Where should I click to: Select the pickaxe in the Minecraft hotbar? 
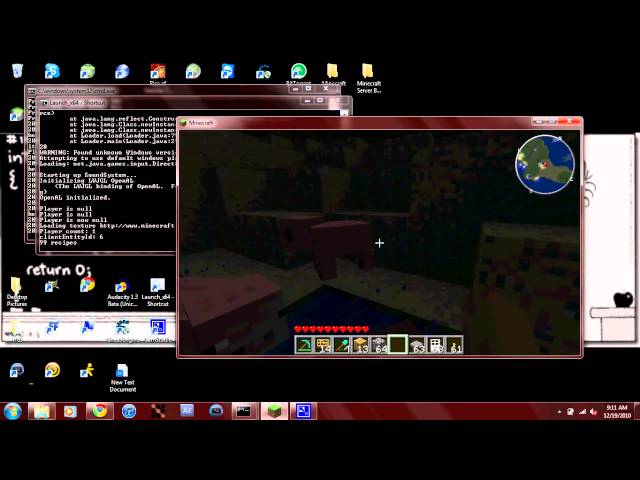click(x=303, y=344)
